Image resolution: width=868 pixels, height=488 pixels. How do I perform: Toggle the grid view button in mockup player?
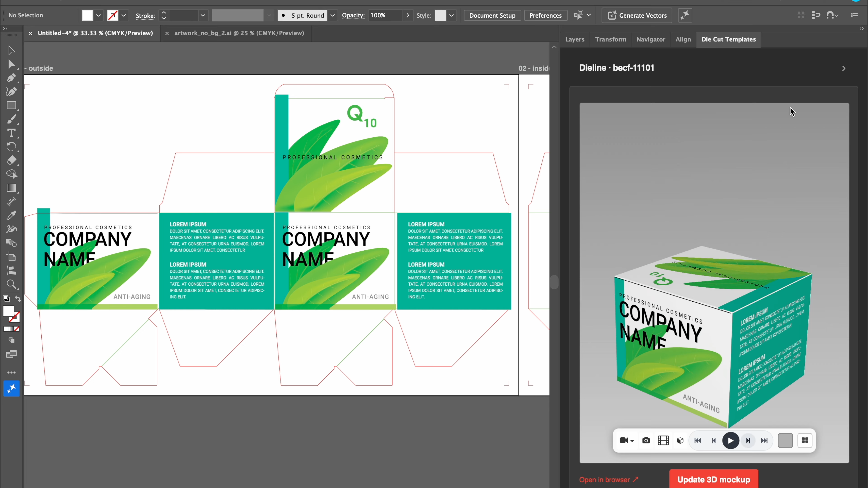click(x=805, y=441)
